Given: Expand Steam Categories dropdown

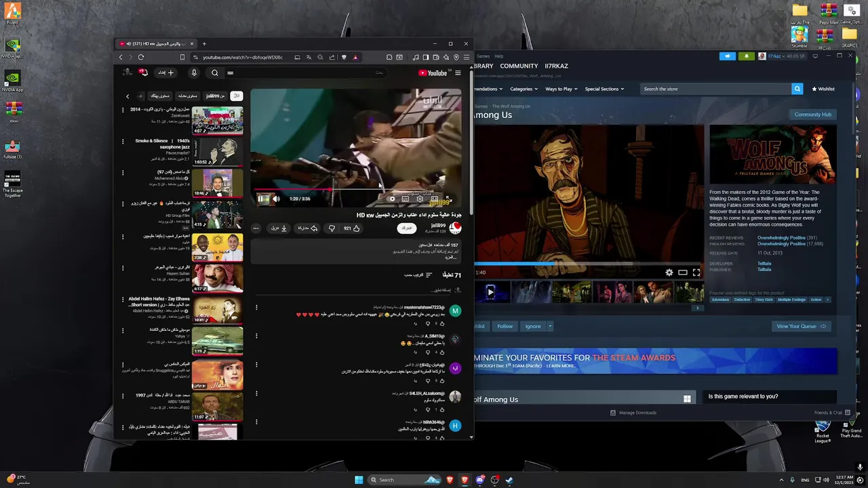Looking at the screenshot, I should pyautogui.click(x=524, y=89).
